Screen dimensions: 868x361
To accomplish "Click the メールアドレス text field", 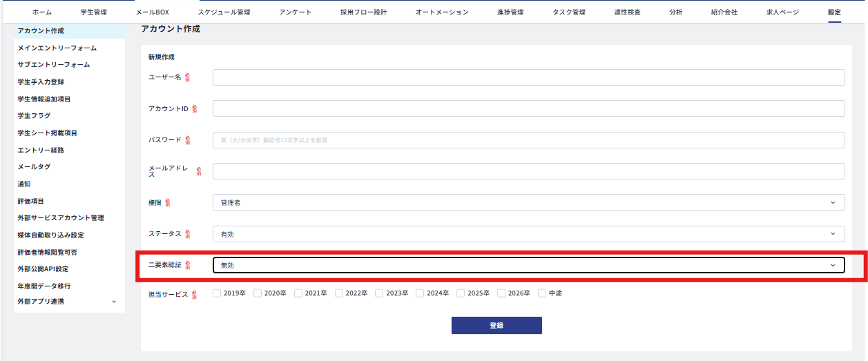I will [x=528, y=171].
